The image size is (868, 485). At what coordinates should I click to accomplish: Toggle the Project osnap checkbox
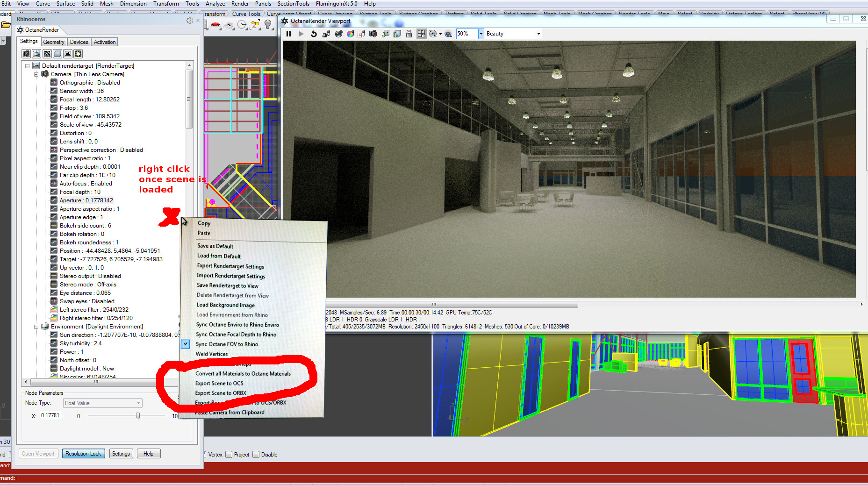point(229,455)
